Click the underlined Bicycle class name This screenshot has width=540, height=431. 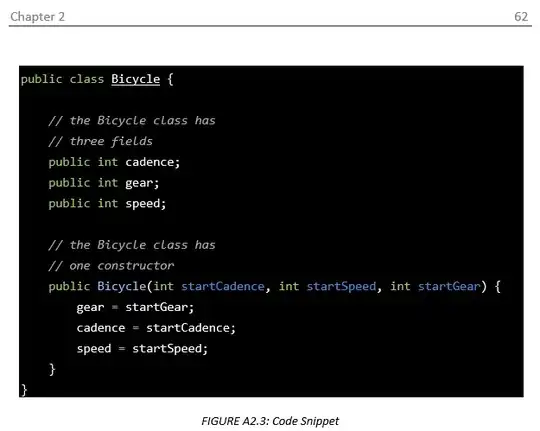[136, 79]
